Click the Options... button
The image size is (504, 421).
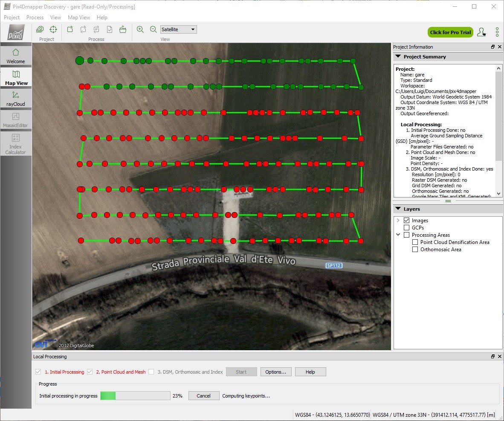(276, 372)
